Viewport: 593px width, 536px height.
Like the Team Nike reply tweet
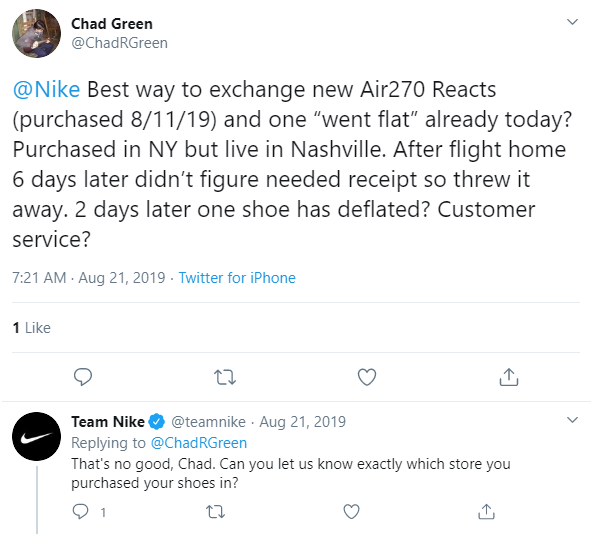pyautogui.click(x=351, y=512)
